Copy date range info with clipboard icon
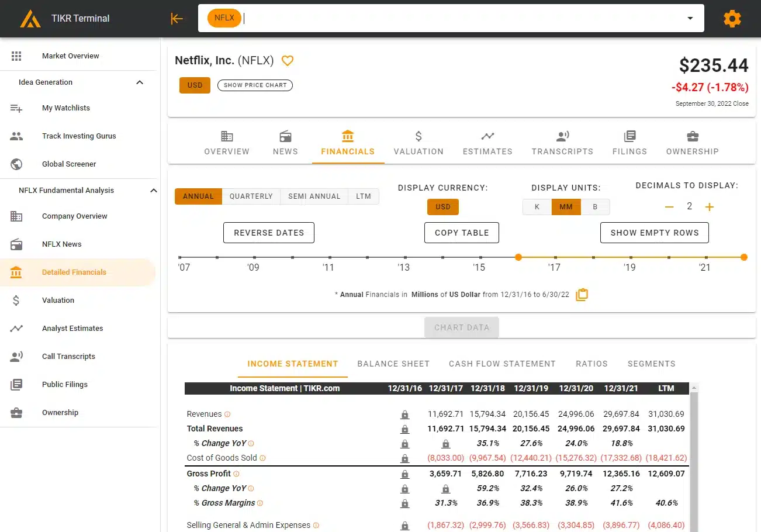This screenshot has width=761, height=532. 582,295
